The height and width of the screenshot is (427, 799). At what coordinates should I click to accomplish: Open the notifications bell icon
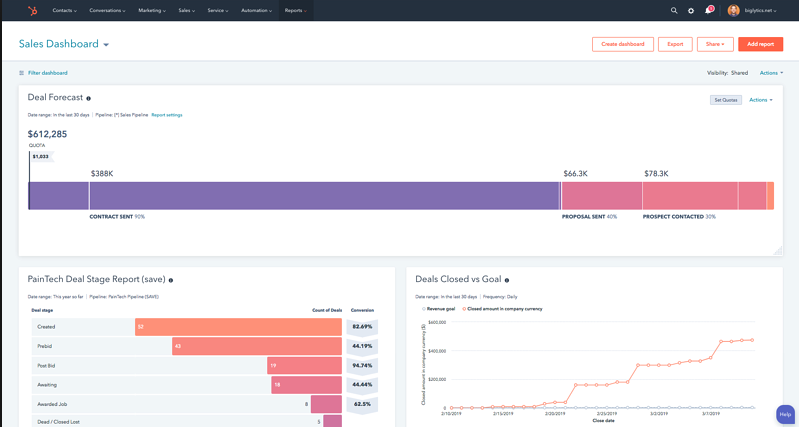(708, 11)
